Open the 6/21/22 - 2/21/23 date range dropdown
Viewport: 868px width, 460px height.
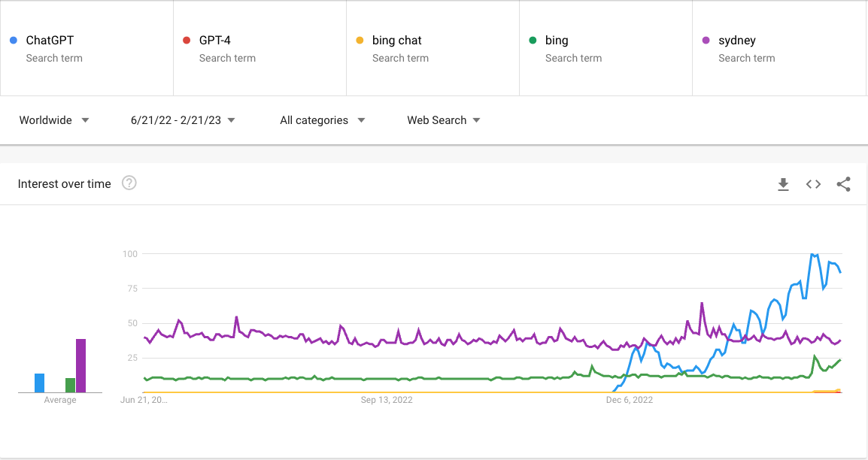click(183, 120)
